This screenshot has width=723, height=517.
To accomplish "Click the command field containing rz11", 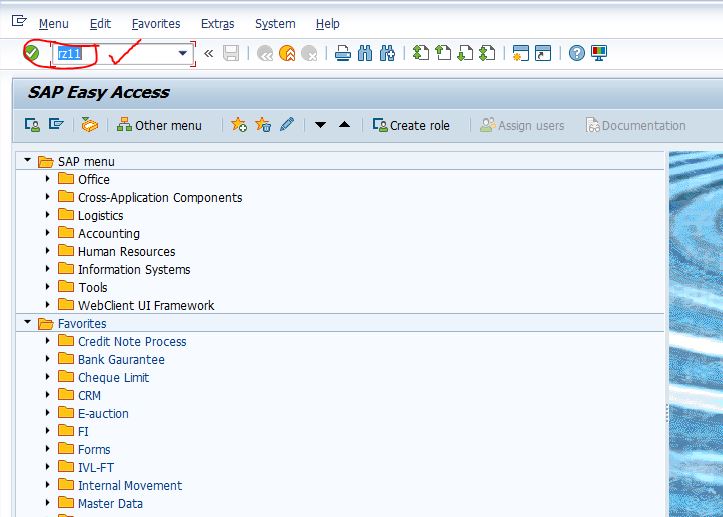I will point(123,53).
